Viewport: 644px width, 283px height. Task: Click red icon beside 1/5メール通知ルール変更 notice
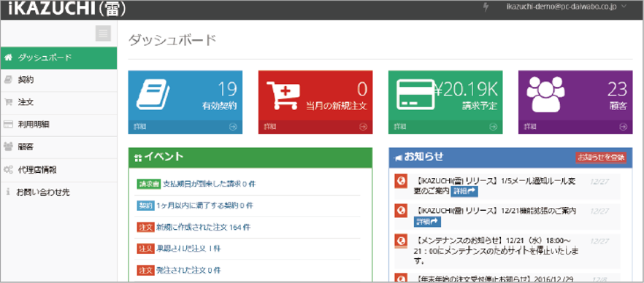pyautogui.click(x=400, y=181)
